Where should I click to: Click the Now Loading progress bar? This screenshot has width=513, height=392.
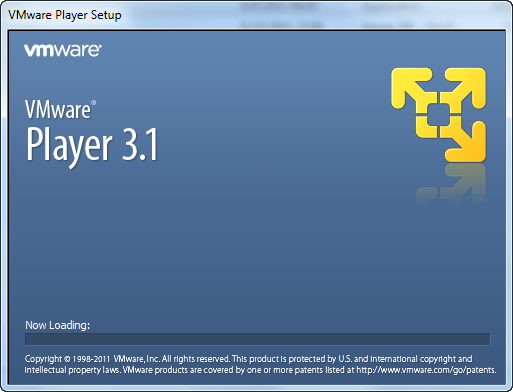click(x=258, y=339)
